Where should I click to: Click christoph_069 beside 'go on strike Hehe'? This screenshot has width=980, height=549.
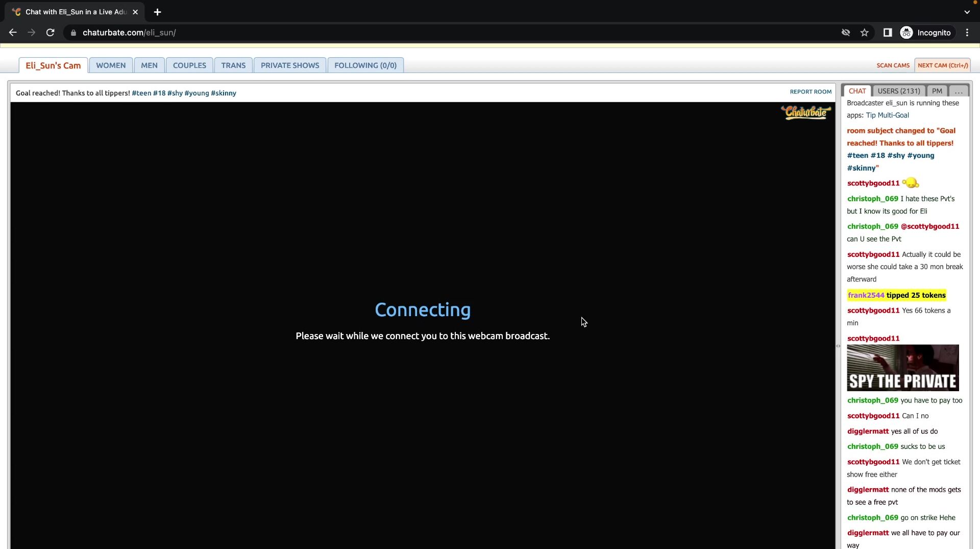[x=872, y=517]
